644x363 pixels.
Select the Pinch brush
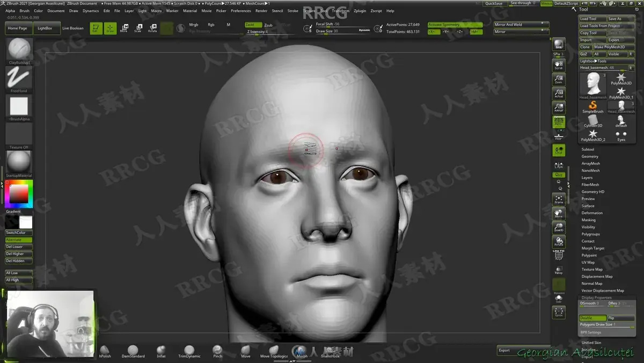click(x=217, y=351)
